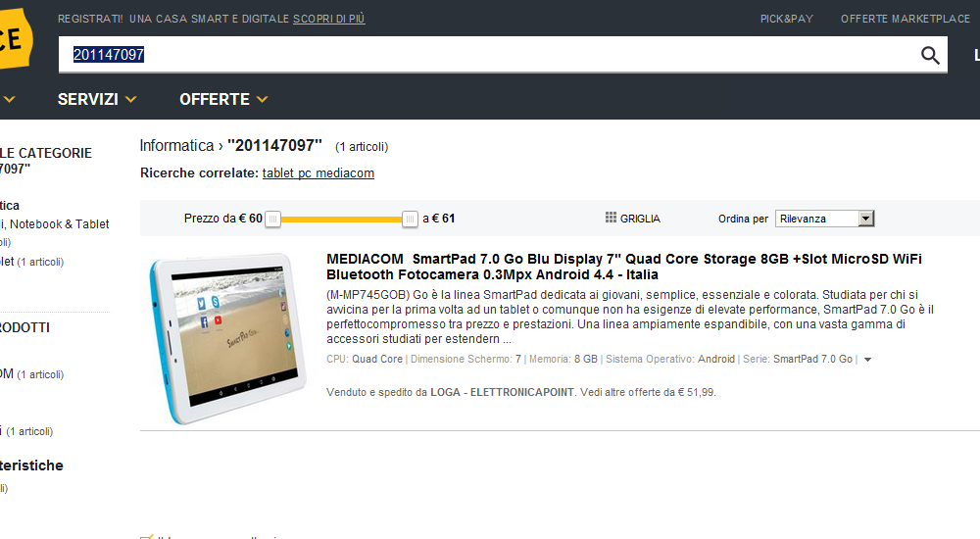Click the minimum price slider handle

(x=272, y=219)
